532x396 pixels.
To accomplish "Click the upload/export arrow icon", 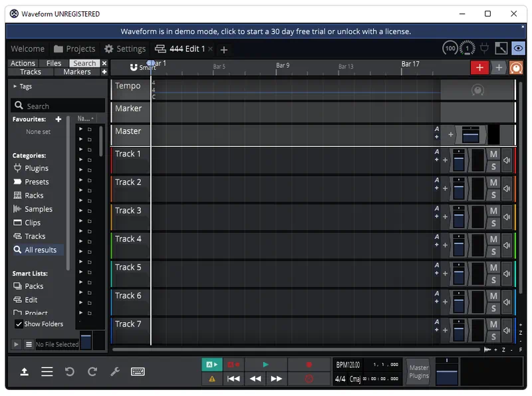I will 24,372.
